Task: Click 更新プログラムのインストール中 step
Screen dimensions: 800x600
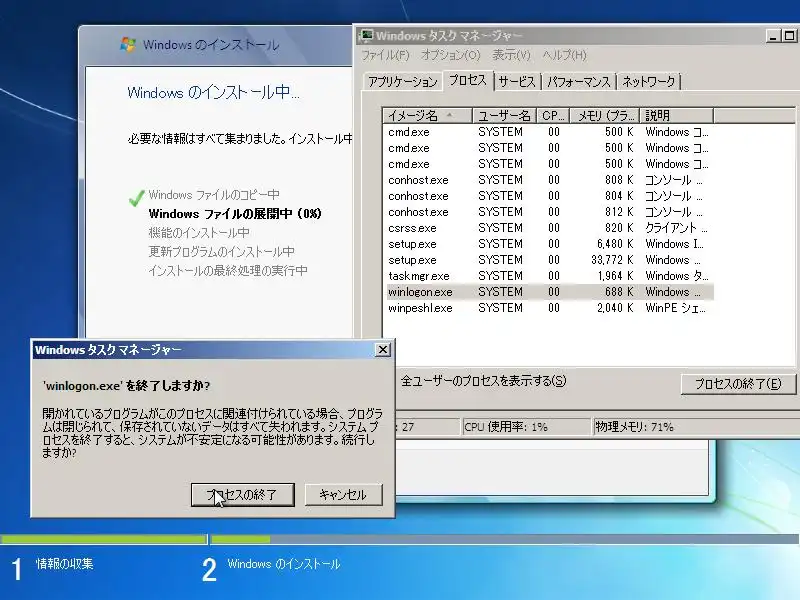Action: [x=221, y=252]
